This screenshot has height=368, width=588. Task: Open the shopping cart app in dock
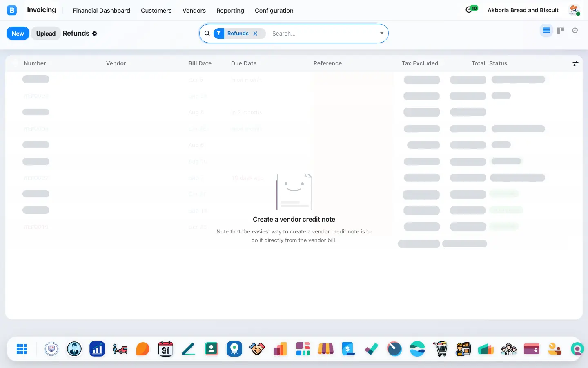pos(440,349)
